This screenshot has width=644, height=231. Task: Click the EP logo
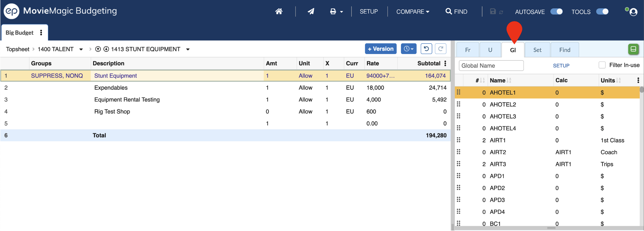(x=12, y=11)
